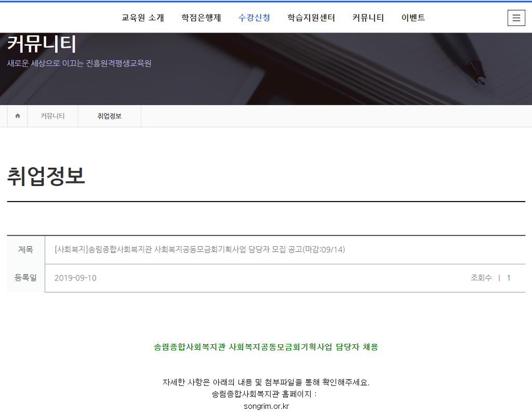Open 이벤트 menu

413,18
